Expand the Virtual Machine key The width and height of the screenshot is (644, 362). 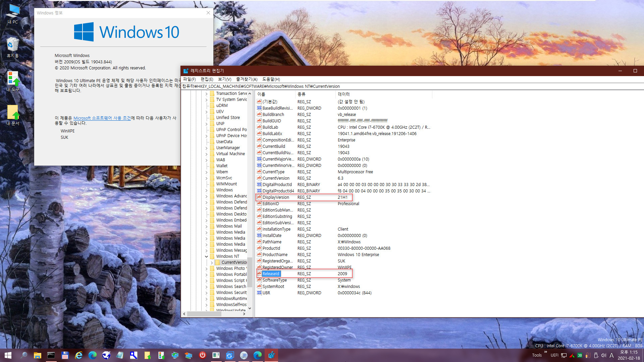point(206,154)
